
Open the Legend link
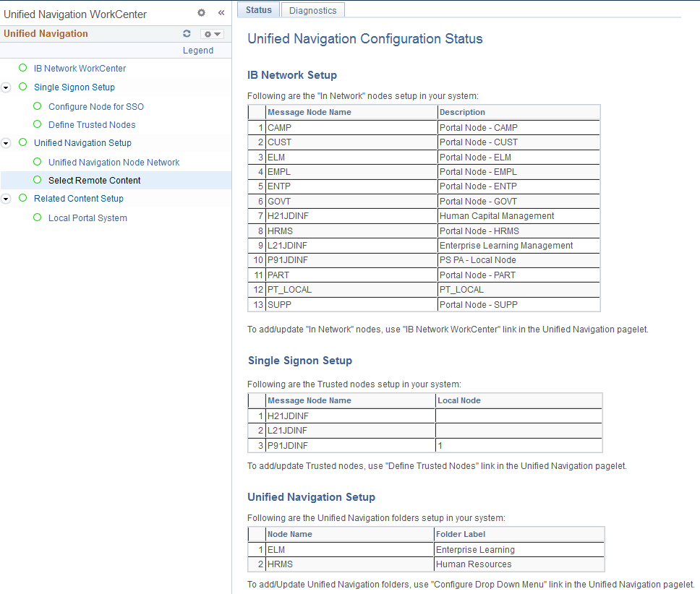point(198,50)
